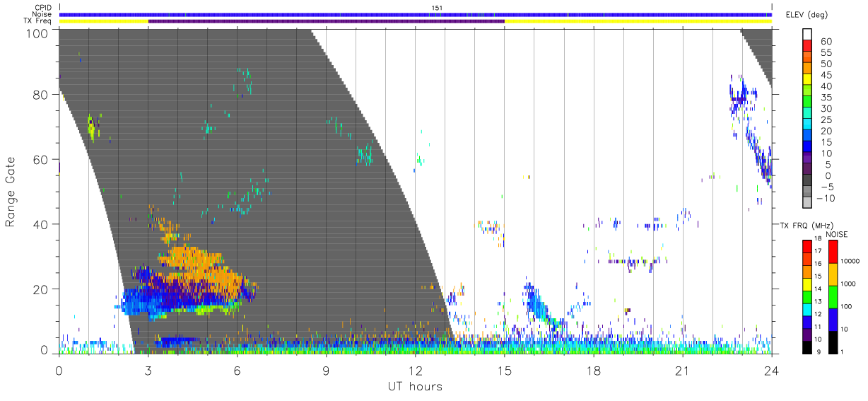The width and height of the screenshot is (868, 401).
Task: Click the 24 tick on UT hours axis
Action: tap(772, 370)
